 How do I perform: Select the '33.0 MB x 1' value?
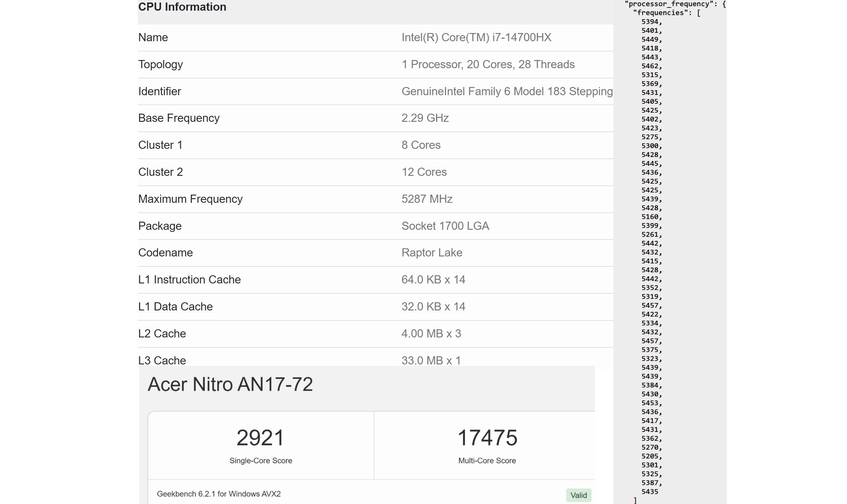pos(431,360)
